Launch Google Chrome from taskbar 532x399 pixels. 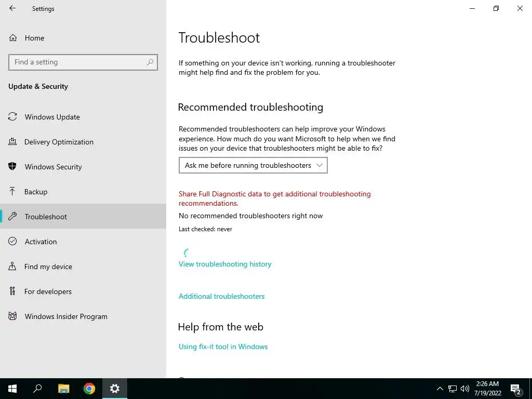[89, 389]
